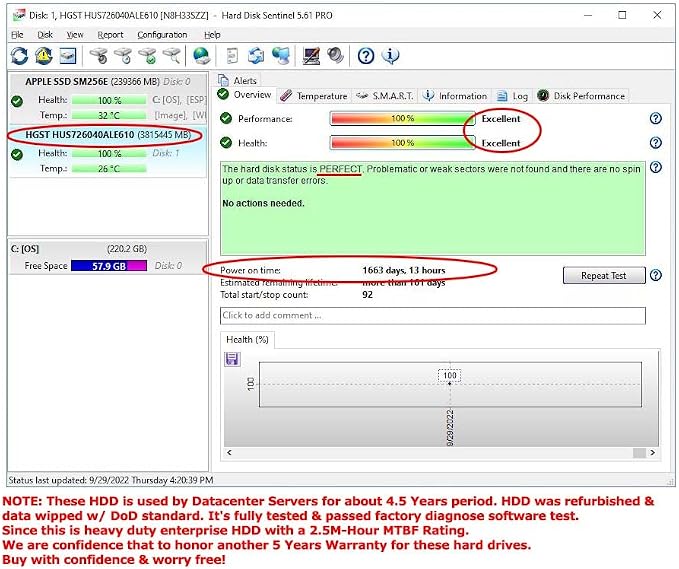Click the chart scrollbar right arrow
The height and width of the screenshot is (569, 679).
[x=652, y=453]
